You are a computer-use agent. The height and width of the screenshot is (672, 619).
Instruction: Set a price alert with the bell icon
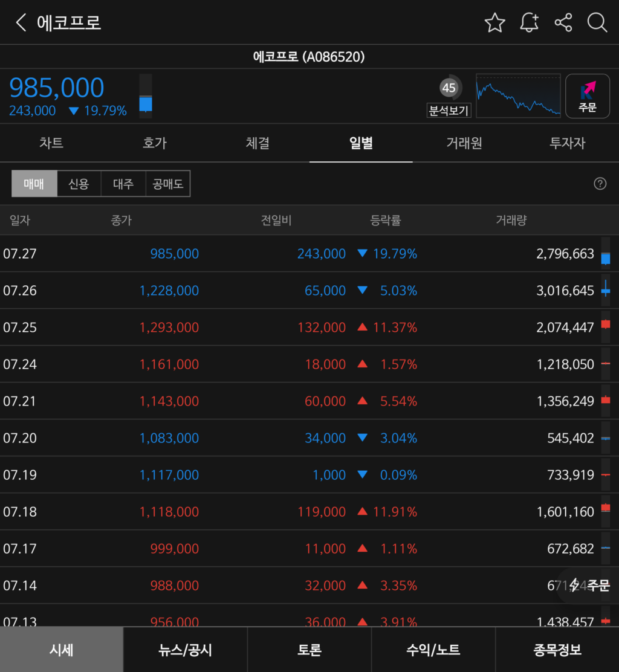[530, 22]
